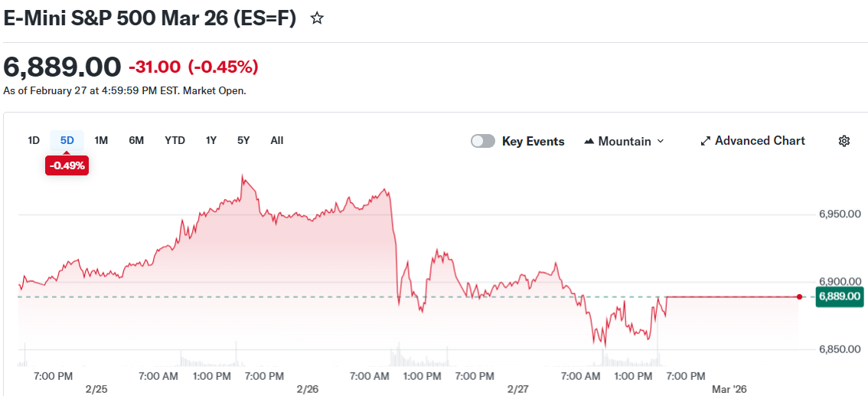Add ES=F to watchlist with star icon
This screenshot has width=868, height=396.
click(x=317, y=18)
